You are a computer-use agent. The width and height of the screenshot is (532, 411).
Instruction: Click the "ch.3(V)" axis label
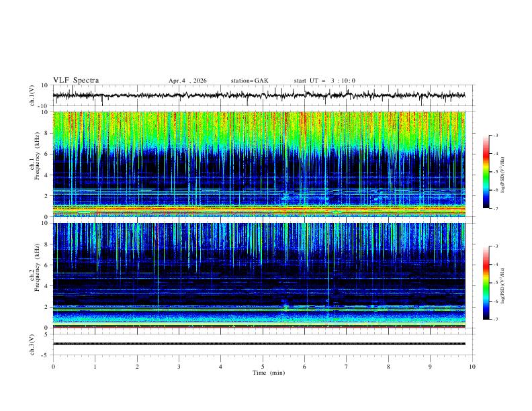32,345
